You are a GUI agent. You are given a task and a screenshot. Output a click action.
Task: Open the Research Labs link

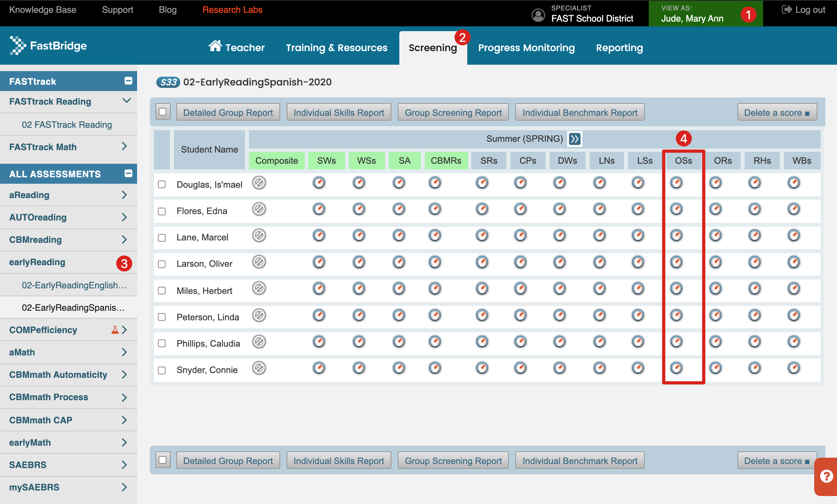232,10
